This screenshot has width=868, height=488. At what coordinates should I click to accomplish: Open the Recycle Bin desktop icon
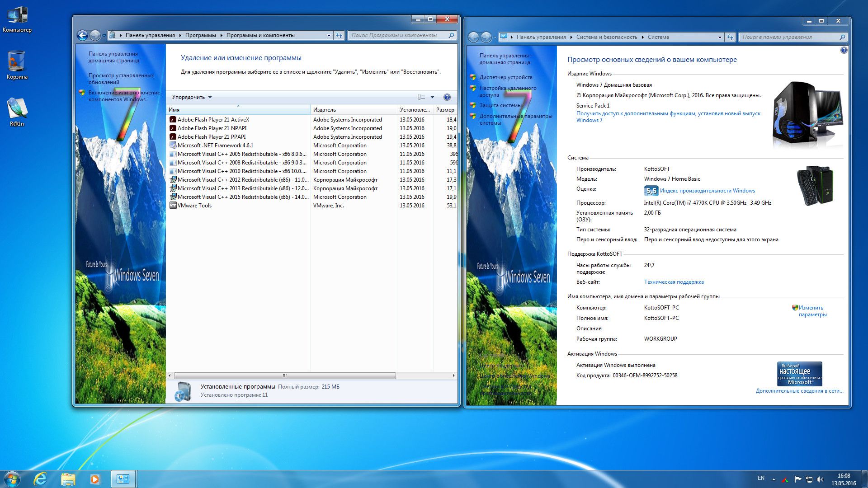point(17,66)
